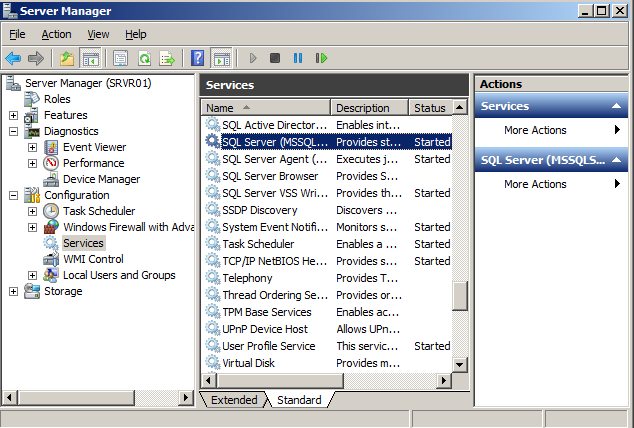Expand the Windows Firewall tree node
634x428 pixels.
32,228
